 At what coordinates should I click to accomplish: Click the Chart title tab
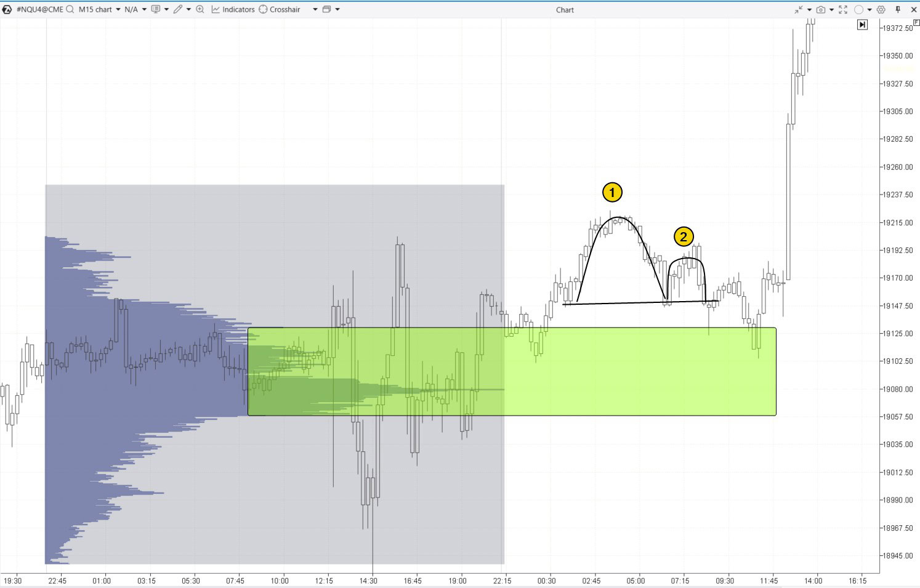pos(565,9)
